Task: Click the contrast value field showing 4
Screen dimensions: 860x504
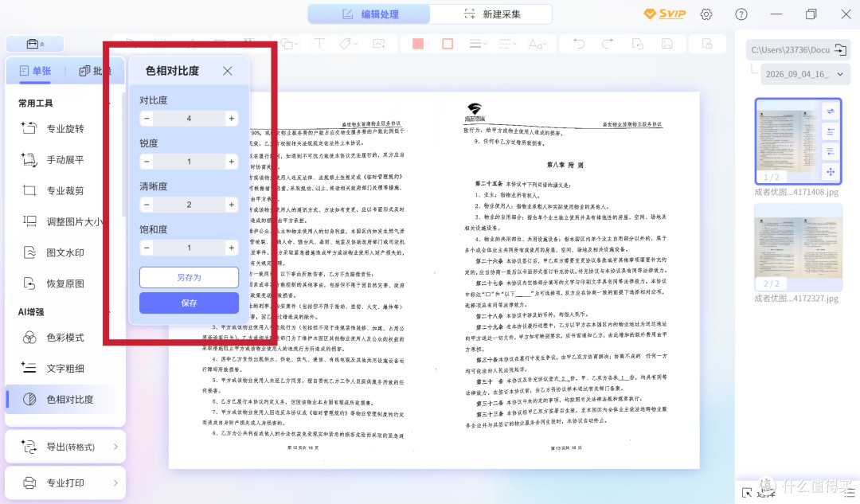Action: [x=190, y=119]
